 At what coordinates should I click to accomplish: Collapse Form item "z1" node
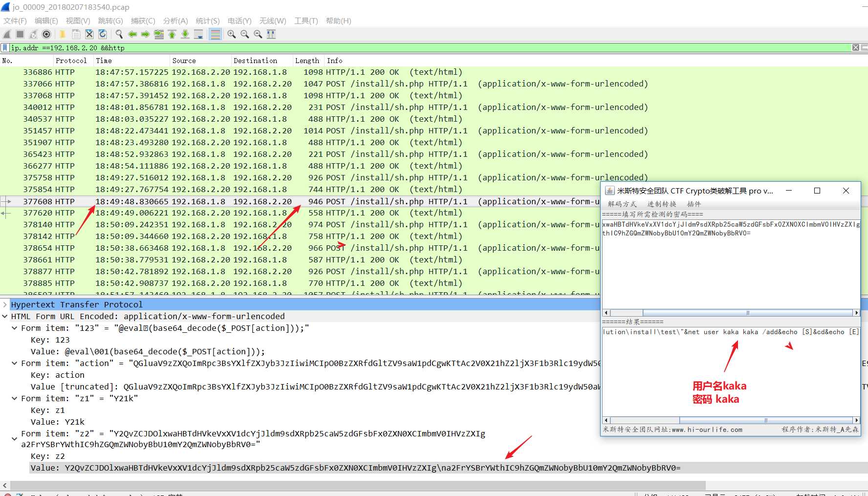(x=15, y=398)
